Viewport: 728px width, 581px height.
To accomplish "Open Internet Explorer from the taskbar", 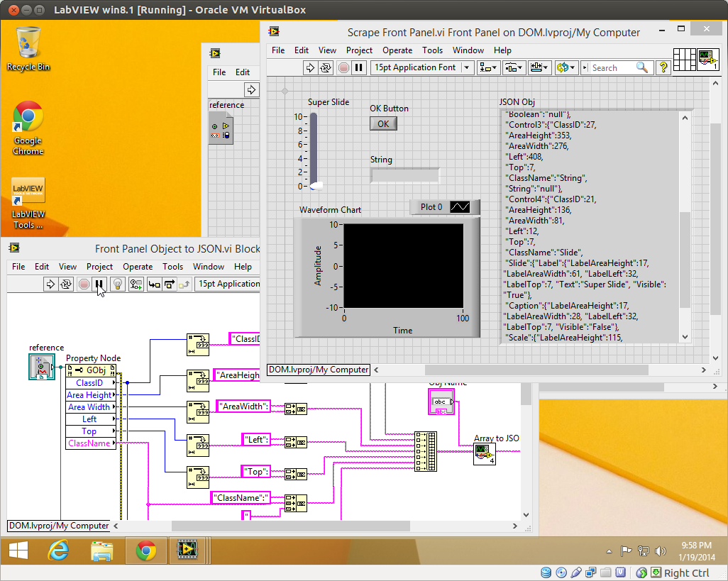I will (57, 550).
